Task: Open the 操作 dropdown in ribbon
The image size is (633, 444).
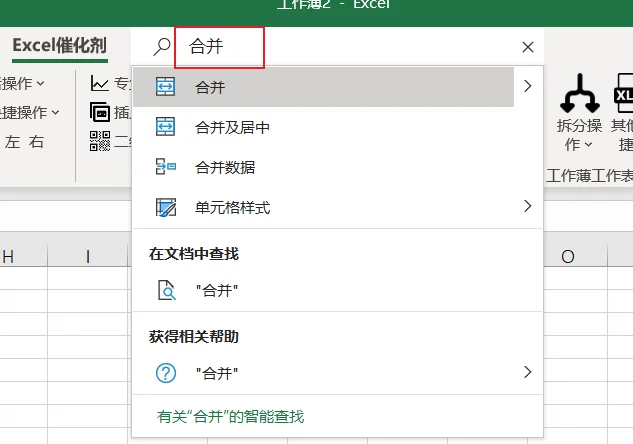Action: [22, 84]
